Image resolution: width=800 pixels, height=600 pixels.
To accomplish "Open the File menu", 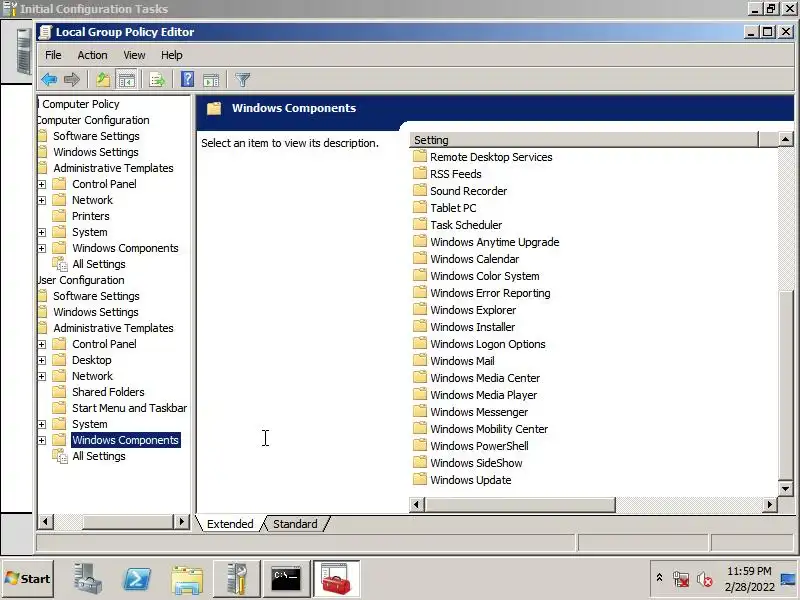I will point(53,55).
